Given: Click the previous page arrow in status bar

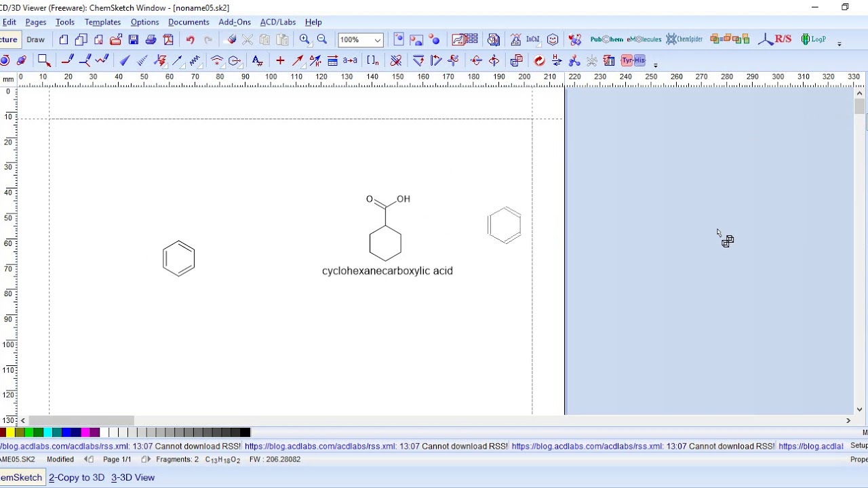Looking at the screenshot, I should 88,460.
